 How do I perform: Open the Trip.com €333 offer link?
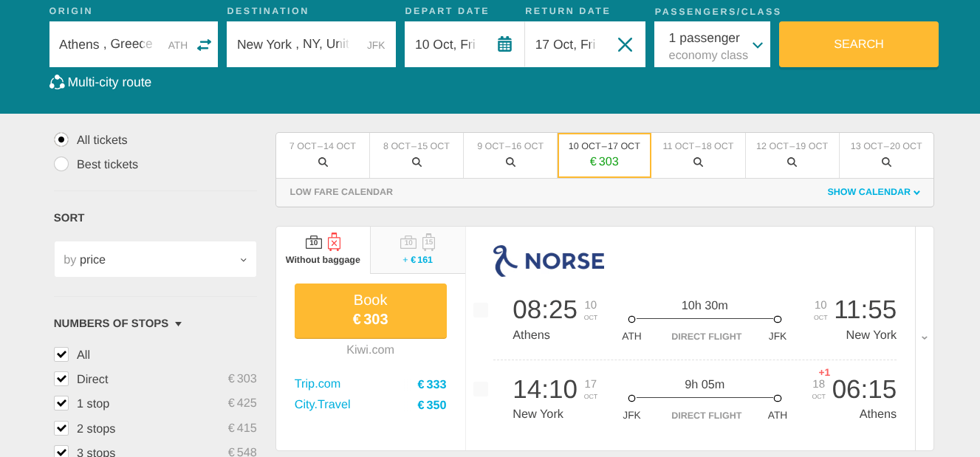(318, 384)
